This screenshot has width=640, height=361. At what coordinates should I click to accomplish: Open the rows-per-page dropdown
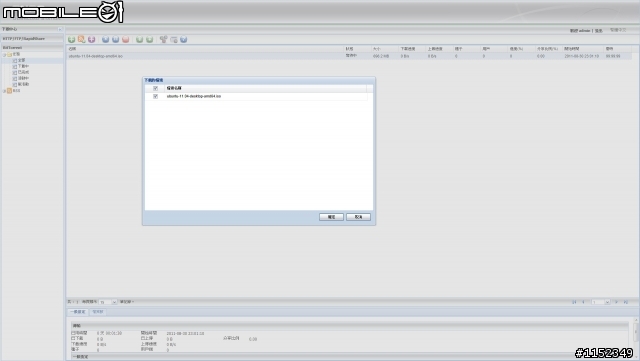pos(114,302)
